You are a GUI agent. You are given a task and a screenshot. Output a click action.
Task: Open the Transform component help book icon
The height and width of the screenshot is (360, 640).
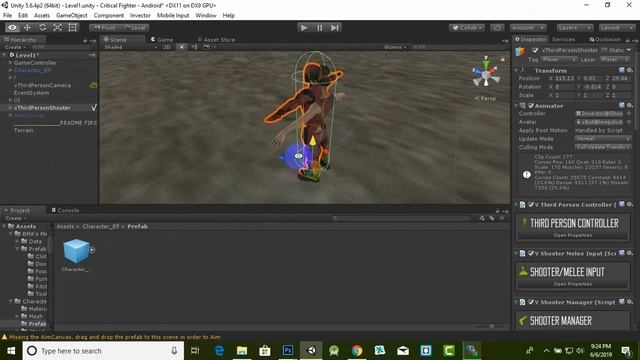pos(622,70)
